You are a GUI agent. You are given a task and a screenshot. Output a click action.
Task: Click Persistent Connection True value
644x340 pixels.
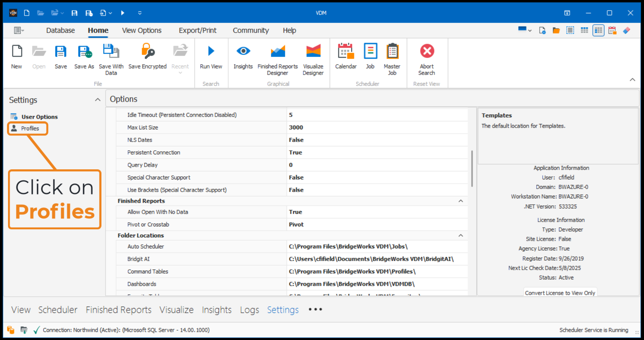pyautogui.click(x=377, y=152)
